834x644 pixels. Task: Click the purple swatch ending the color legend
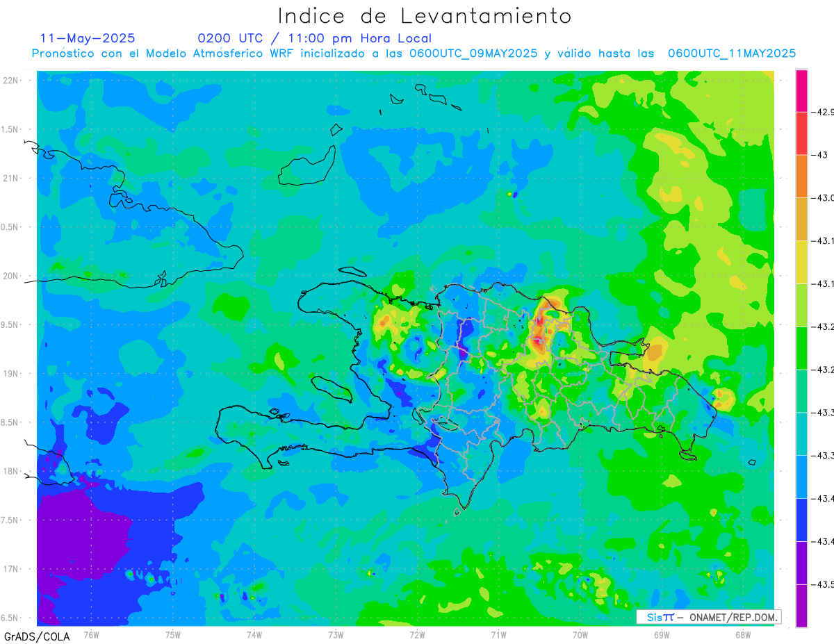point(801,606)
